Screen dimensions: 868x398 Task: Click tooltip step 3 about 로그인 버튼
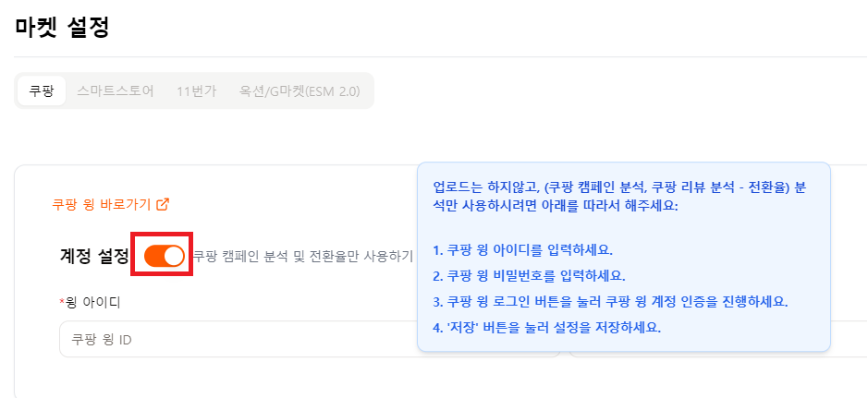(x=610, y=302)
